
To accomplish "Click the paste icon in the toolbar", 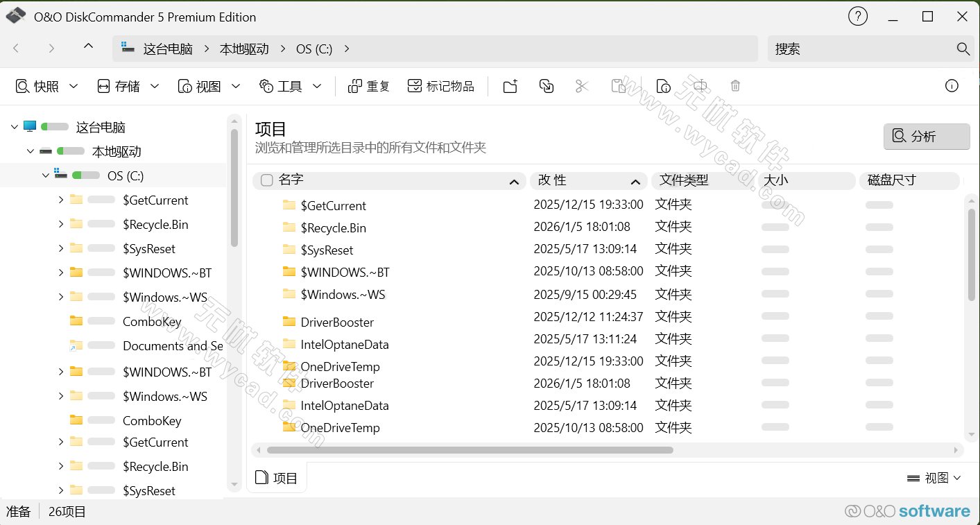I will pyautogui.click(x=619, y=85).
